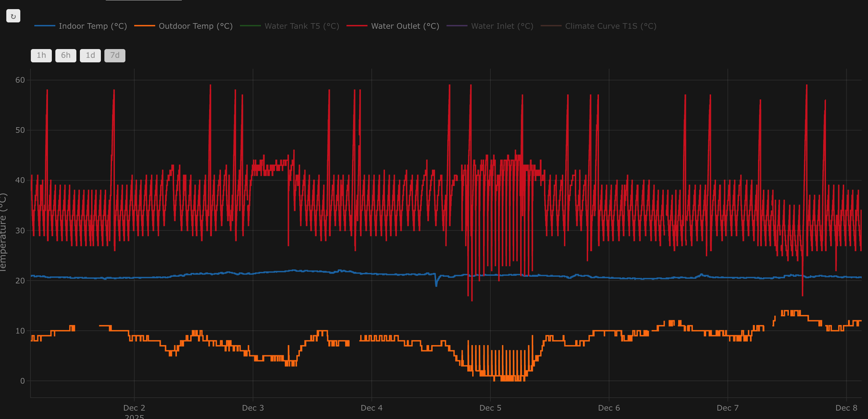Click the Temperature y-axis title
This screenshot has height=419, width=868.
point(3,233)
